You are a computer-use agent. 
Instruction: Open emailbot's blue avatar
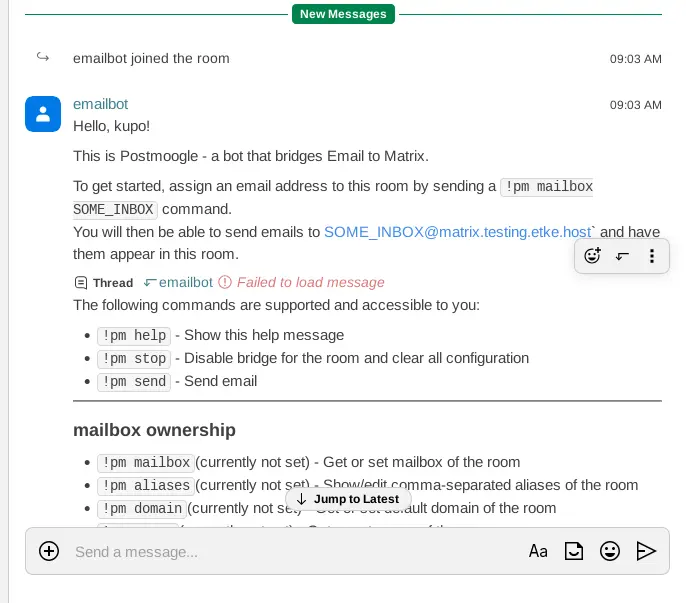pos(43,114)
